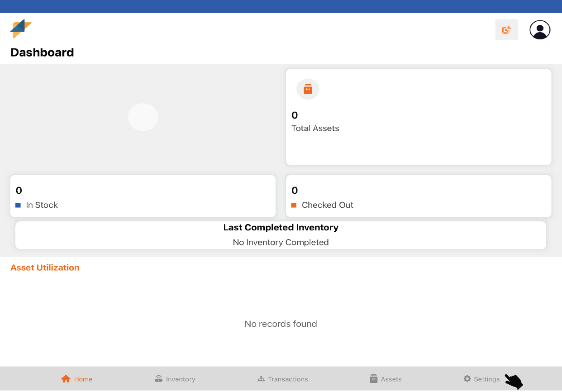Select the Transactions hierarchy icon
This screenshot has width=562, height=392.
coord(261,379)
